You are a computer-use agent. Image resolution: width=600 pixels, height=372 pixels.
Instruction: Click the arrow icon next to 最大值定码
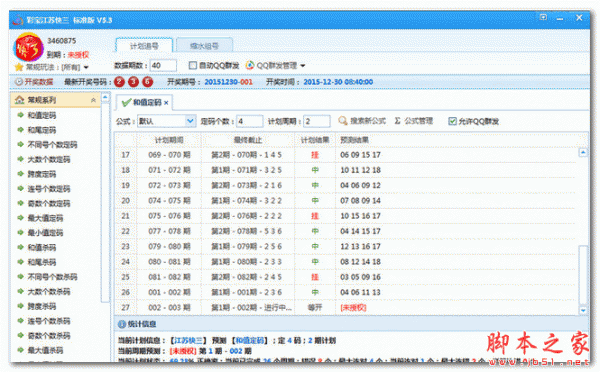click(20, 218)
